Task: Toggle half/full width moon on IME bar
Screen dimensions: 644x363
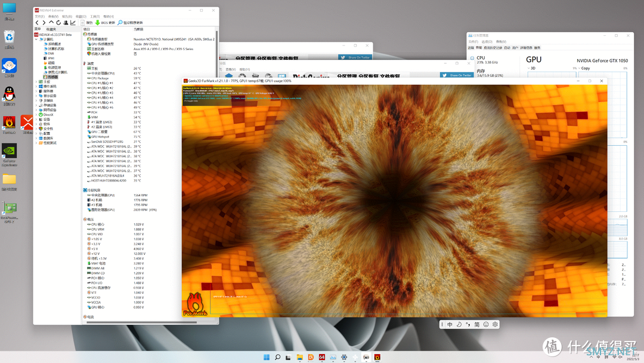Action: click(x=459, y=324)
